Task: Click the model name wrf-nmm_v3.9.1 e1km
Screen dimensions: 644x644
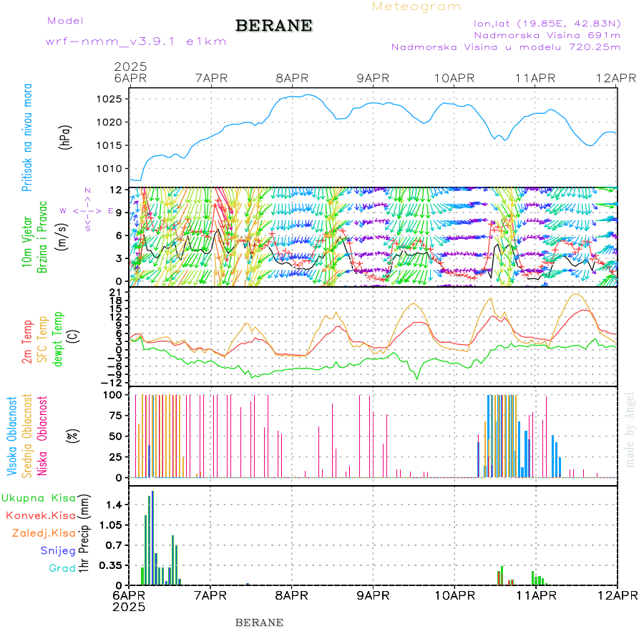Action: (x=136, y=42)
